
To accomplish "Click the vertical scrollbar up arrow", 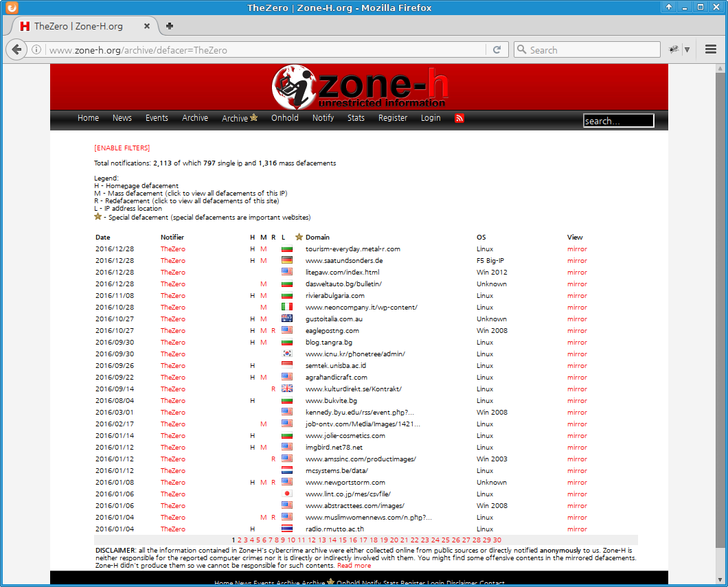I will (720, 68).
